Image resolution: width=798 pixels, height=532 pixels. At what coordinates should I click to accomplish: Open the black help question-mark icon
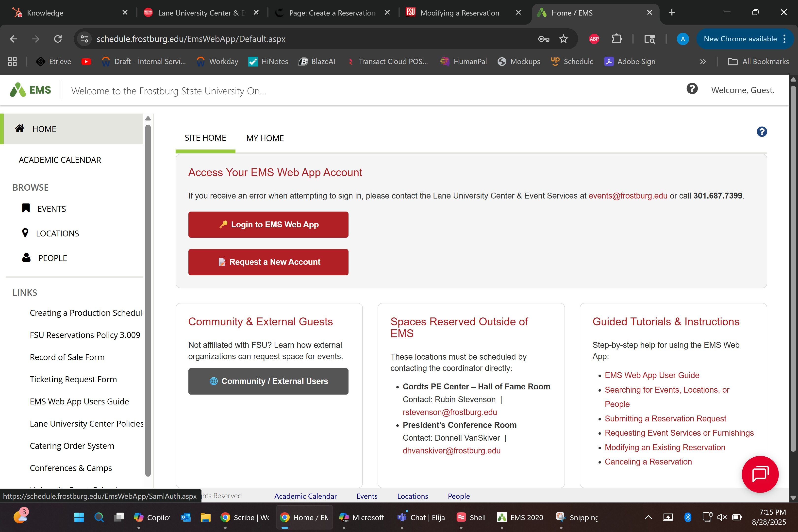coord(692,89)
